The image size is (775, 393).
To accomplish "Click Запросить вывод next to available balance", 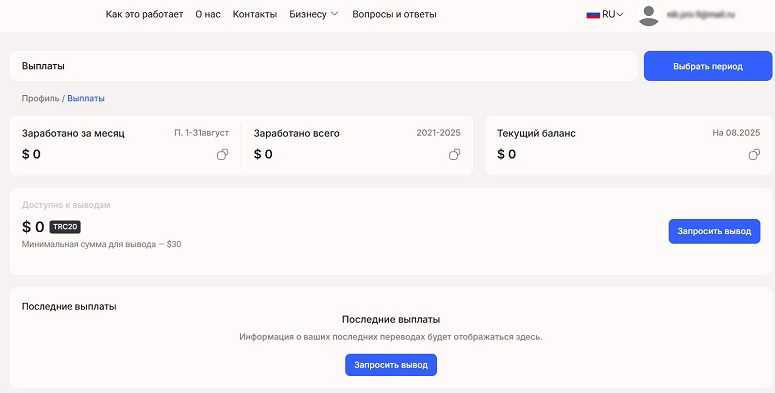I will pos(714,231).
